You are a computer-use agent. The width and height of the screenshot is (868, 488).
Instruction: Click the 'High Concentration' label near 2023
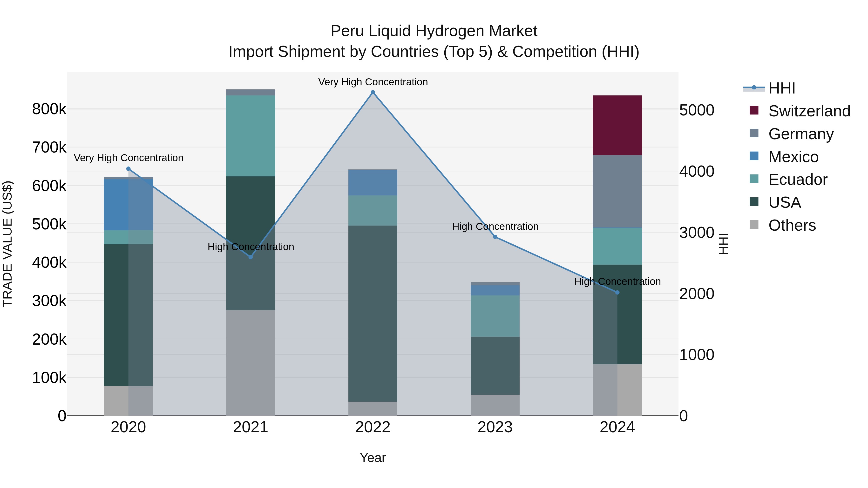[495, 227]
